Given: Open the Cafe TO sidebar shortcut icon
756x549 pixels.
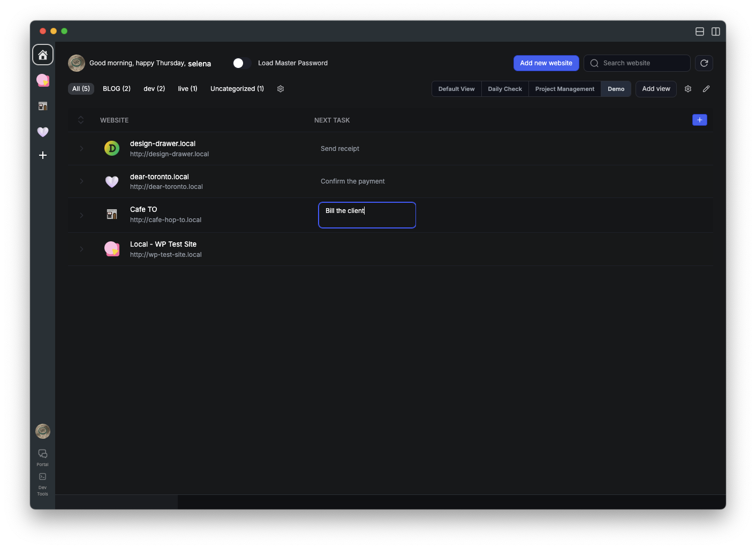Looking at the screenshot, I should [43, 106].
